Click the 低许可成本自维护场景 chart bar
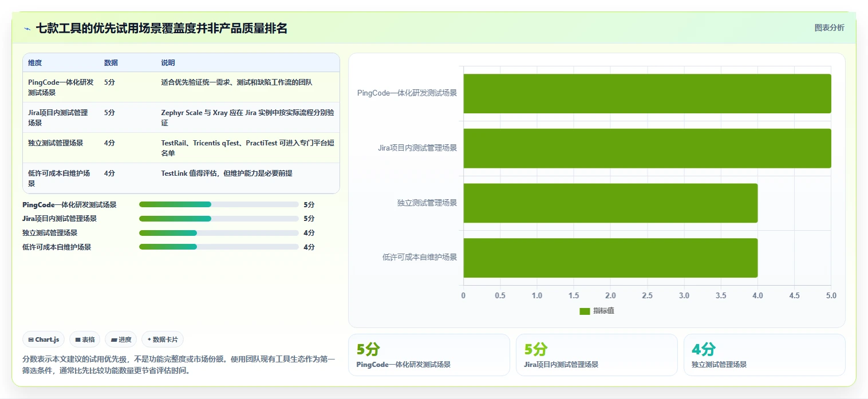Image resolution: width=868 pixels, height=399 pixels. click(610, 258)
